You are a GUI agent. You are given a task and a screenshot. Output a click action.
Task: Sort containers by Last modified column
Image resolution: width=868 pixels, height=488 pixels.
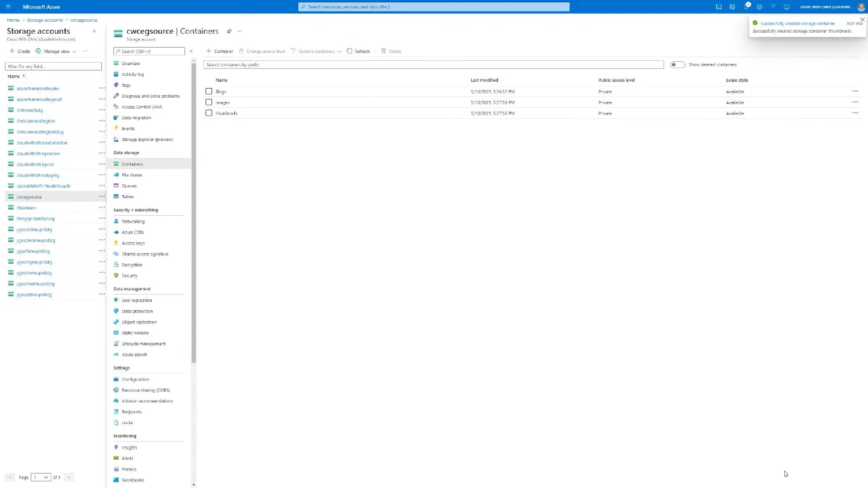485,80
